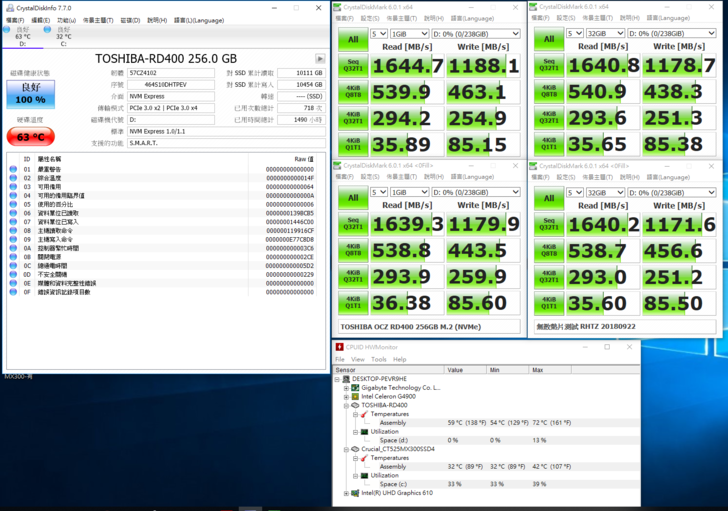The width and height of the screenshot is (728, 511).
Task: Select the D: 63 °C disk in CrystalDiskInfo
Action: tap(22, 36)
